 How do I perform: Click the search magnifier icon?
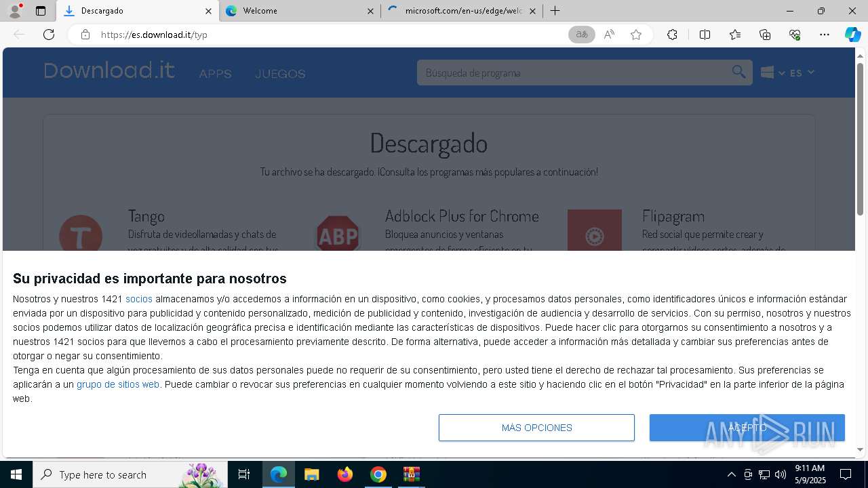click(x=739, y=72)
